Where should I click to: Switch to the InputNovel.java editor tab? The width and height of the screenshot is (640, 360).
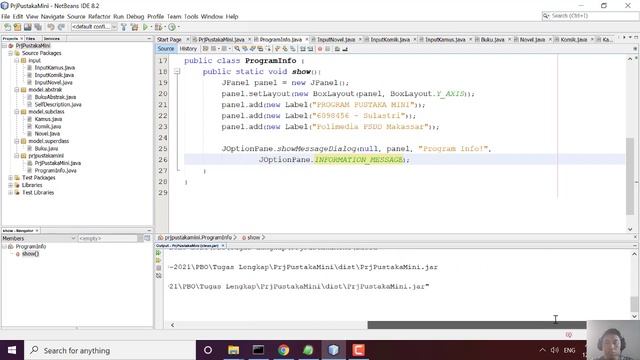(336, 40)
